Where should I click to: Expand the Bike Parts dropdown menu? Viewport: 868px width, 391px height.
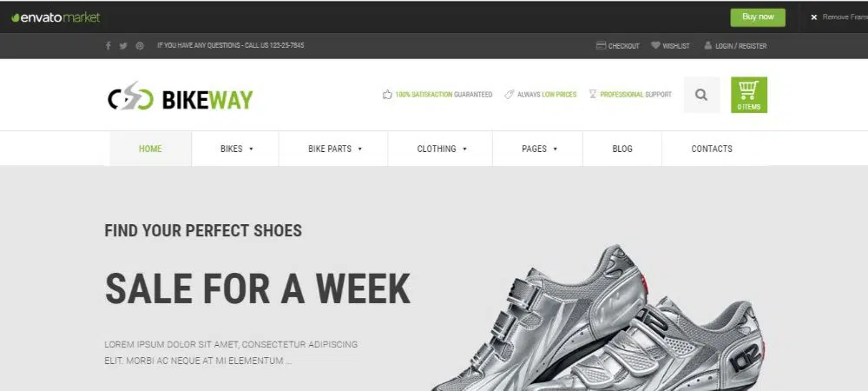[x=333, y=149]
